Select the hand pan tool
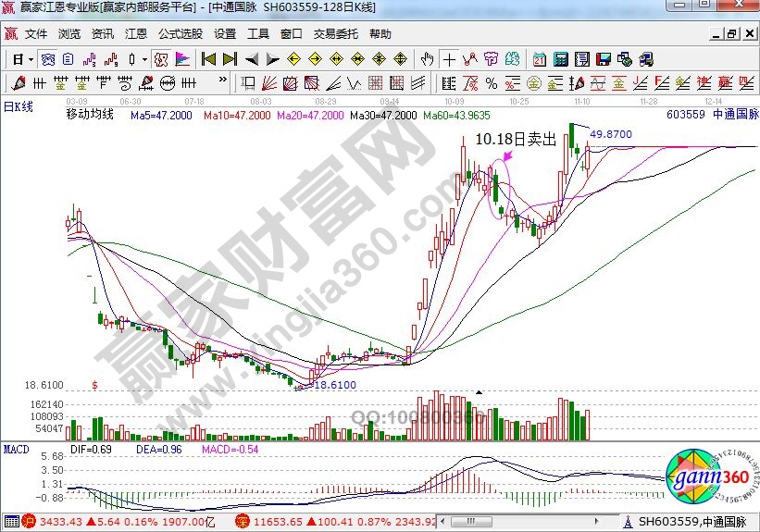This screenshot has height=532, width=760. (x=427, y=59)
